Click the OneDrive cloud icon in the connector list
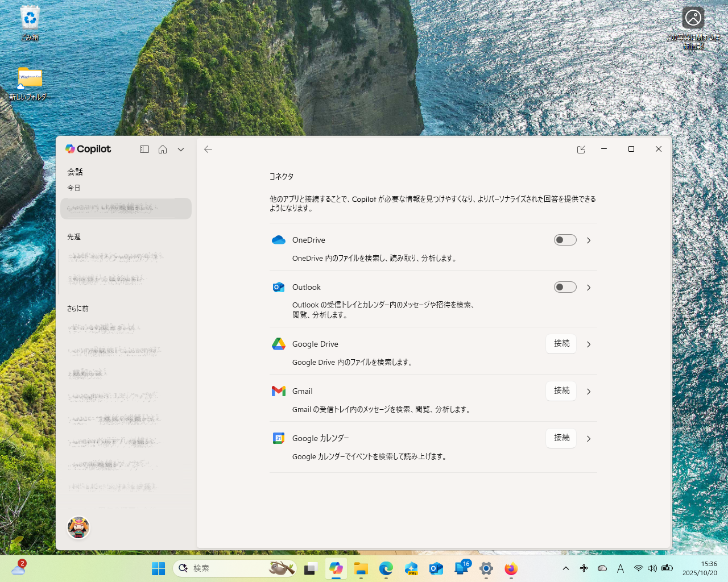The width and height of the screenshot is (728, 582). pyautogui.click(x=278, y=240)
